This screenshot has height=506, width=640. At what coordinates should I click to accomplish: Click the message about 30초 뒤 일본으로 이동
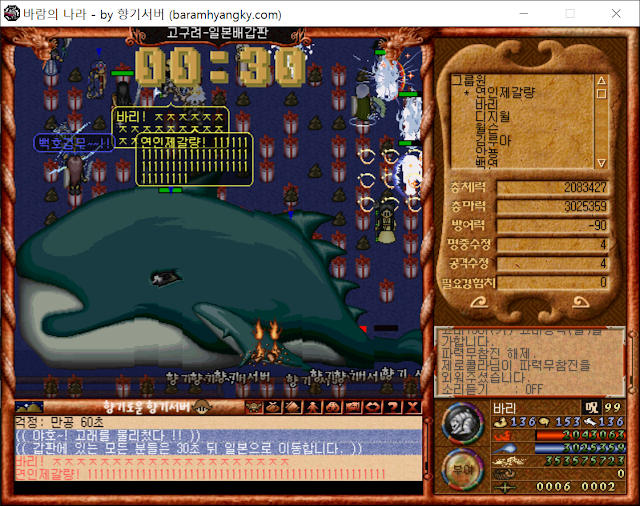click(188, 448)
